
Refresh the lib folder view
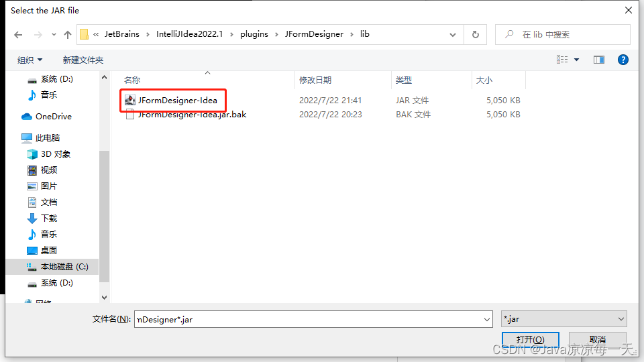coord(475,35)
